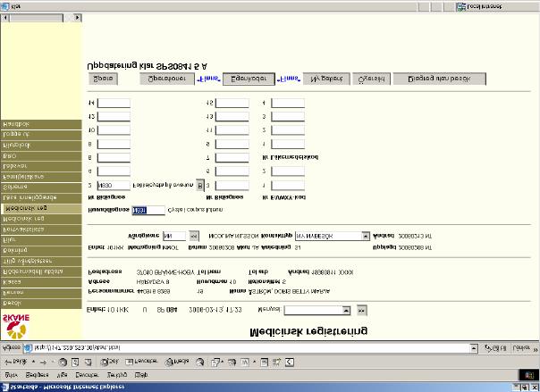Image resolution: width=540 pixels, height=392 pixels.
Task: Open the Menyval dropdown list
Action: [x=346, y=310]
